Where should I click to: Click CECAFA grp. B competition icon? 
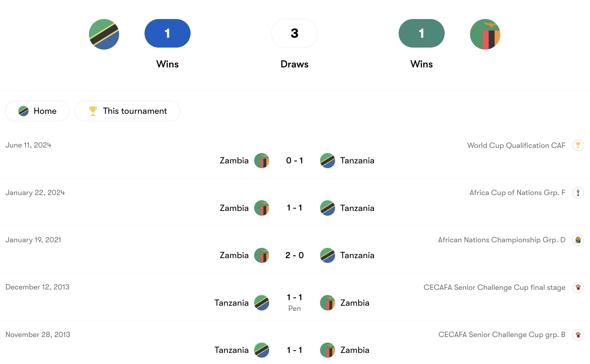click(578, 335)
